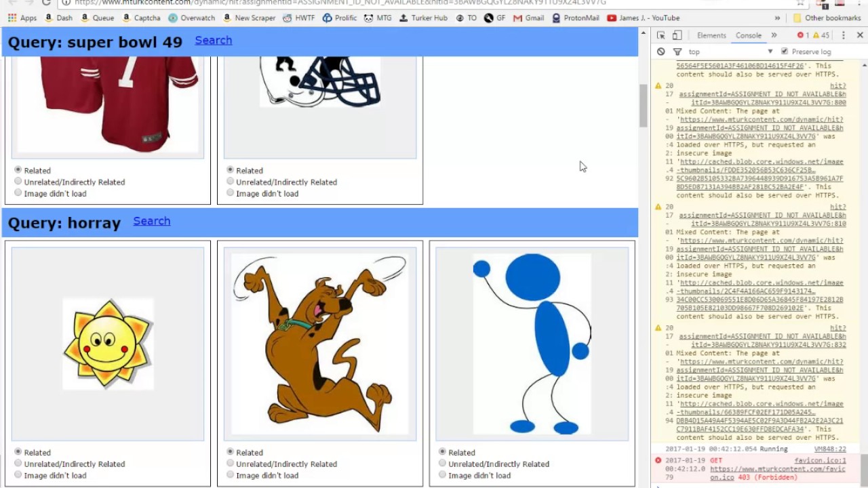Click the blue stick figure thumbnail
The height and width of the screenshot is (488, 868).
click(532, 344)
